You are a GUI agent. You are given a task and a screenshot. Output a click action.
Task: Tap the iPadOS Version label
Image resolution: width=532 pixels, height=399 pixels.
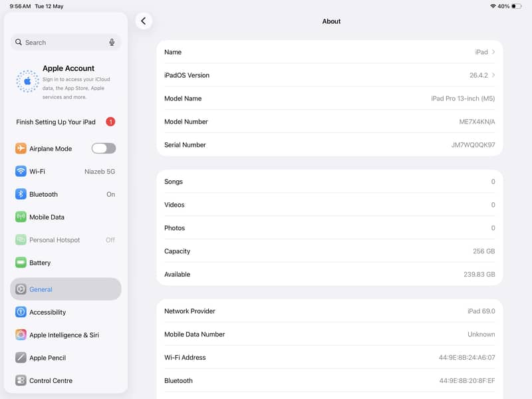click(x=187, y=75)
